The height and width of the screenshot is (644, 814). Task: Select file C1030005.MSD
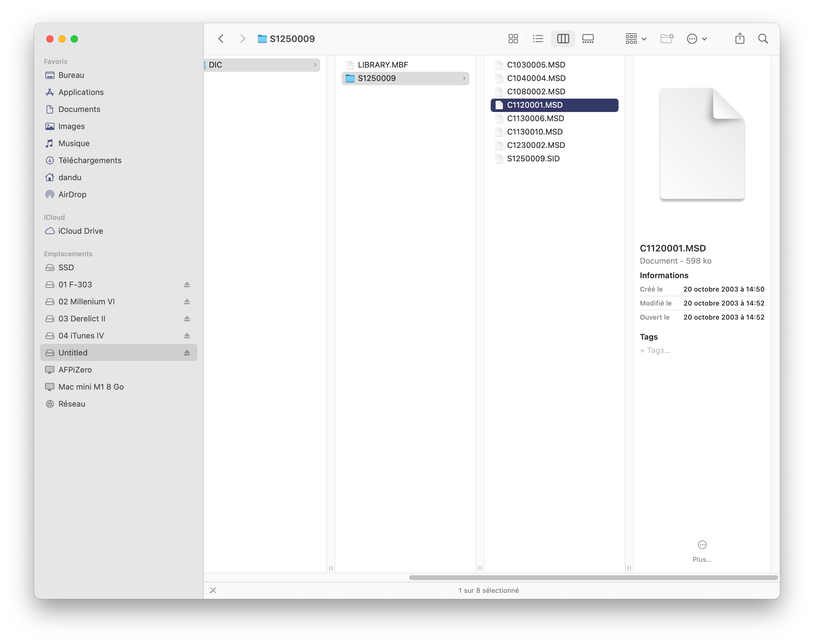554,65
